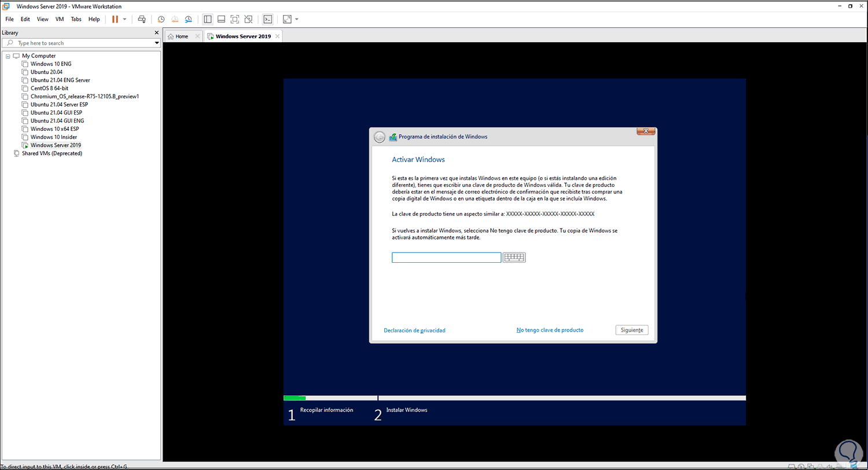The width and height of the screenshot is (868, 470).
Task: Close the Library panel
Action: [x=156, y=33]
